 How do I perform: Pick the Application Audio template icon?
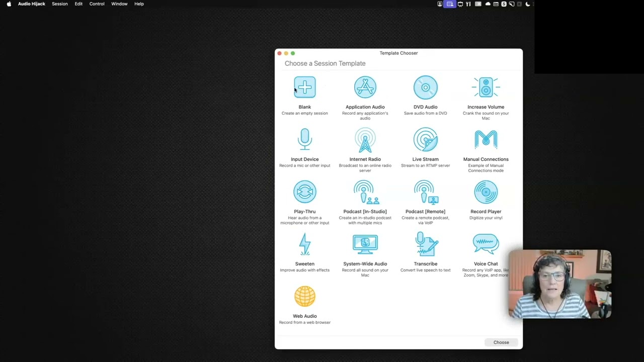(365, 87)
